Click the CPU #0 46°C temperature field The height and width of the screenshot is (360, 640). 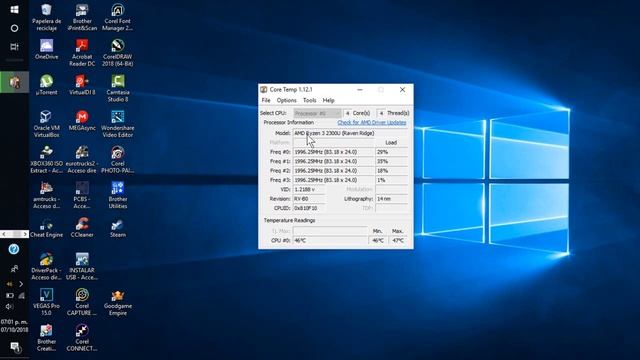pos(330,240)
